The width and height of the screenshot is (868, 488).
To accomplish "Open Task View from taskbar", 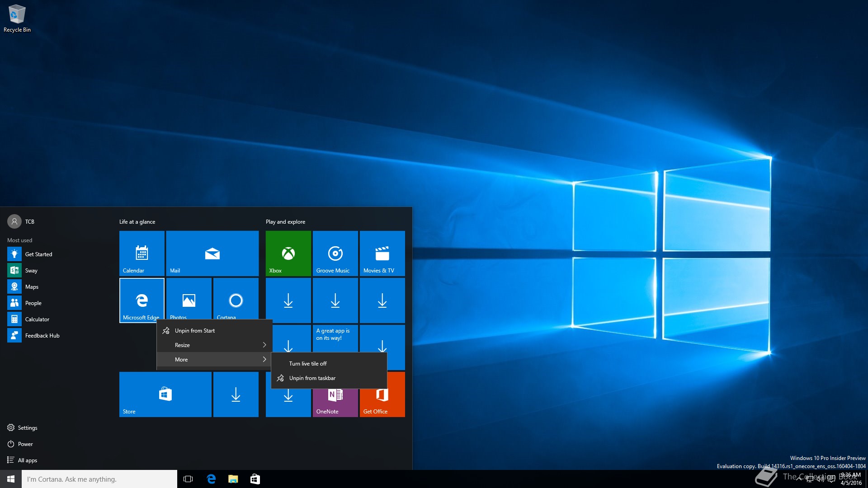I will click(188, 479).
